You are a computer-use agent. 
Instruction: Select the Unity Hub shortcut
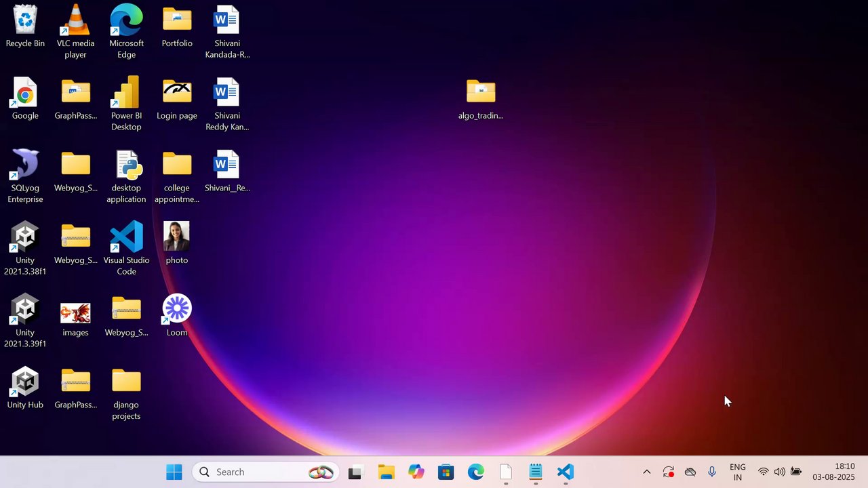pos(25,389)
